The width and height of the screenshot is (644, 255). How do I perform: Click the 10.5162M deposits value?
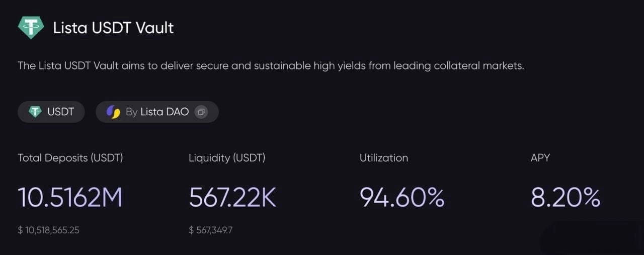point(70,197)
